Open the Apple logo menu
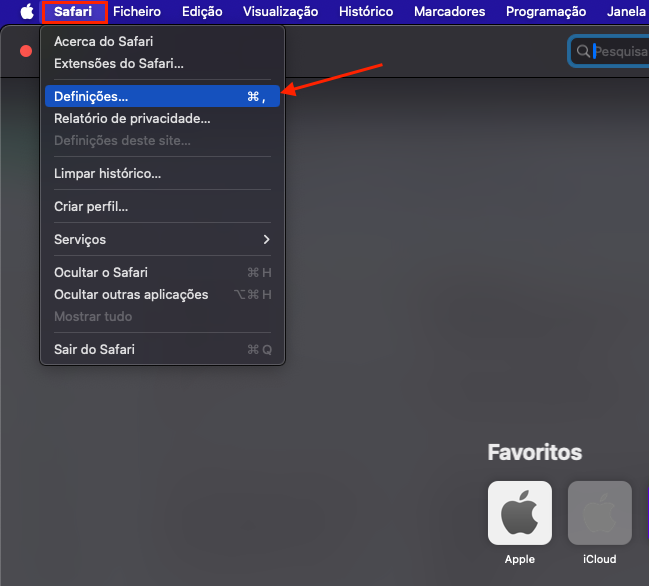Image resolution: width=649 pixels, height=586 pixels. [x=27, y=12]
